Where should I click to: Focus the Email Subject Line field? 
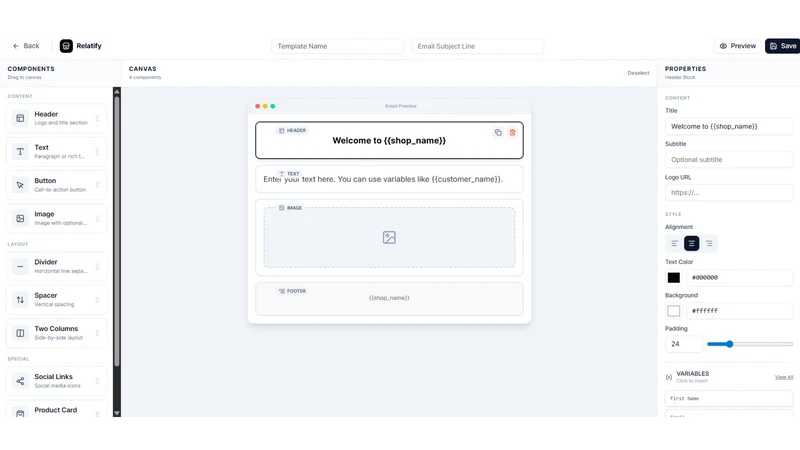tap(478, 46)
